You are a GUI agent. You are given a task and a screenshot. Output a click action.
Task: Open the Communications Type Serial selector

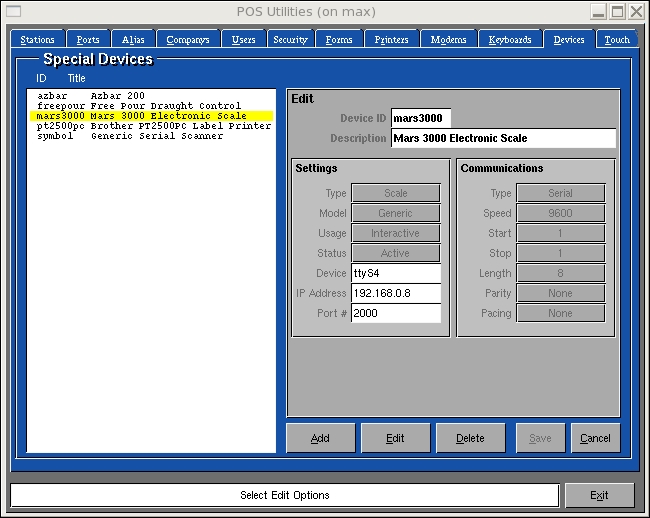click(560, 193)
